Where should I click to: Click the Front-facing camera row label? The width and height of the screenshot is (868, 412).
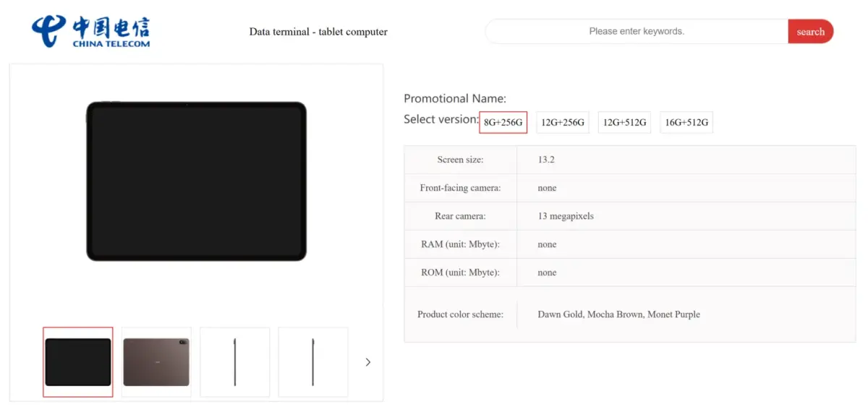[460, 188]
